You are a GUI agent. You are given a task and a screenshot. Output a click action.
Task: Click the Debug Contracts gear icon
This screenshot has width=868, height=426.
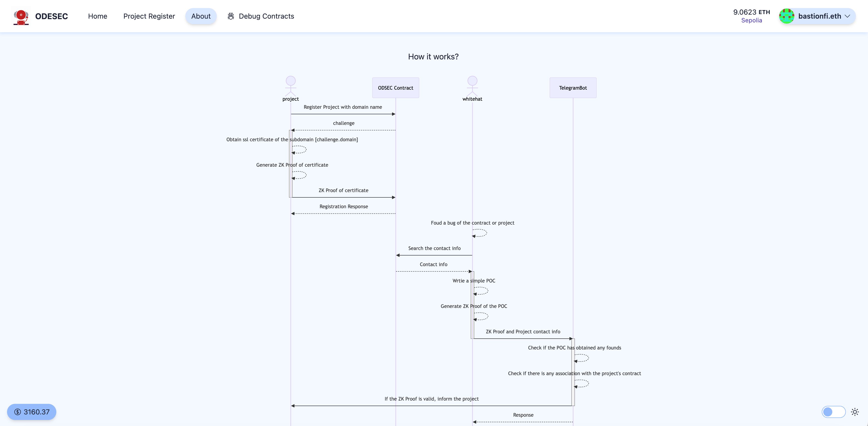pyautogui.click(x=231, y=16)
